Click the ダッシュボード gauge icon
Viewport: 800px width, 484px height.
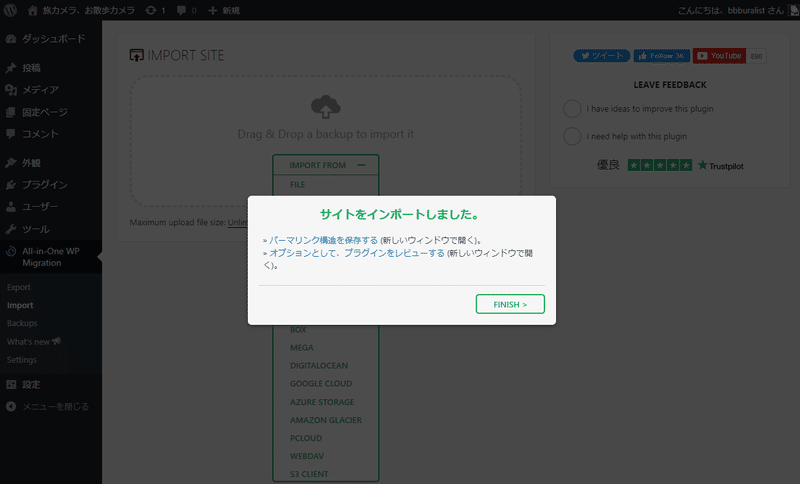point(11,39)
